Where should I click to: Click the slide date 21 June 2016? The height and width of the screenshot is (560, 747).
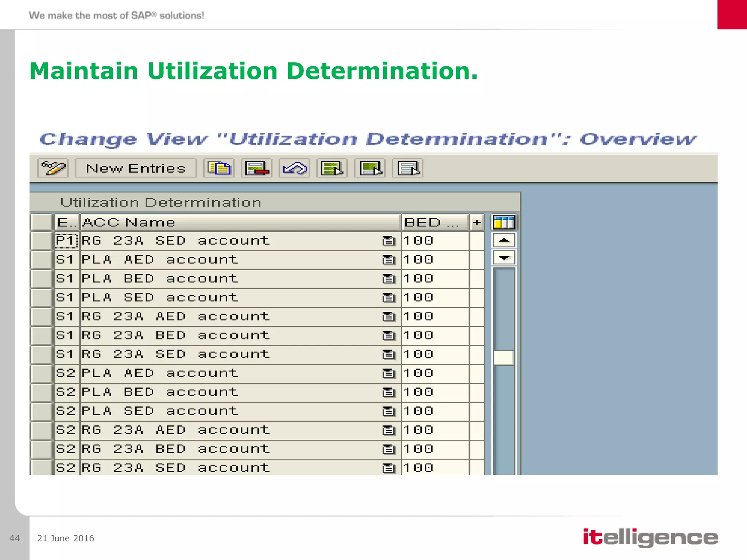pos(66,538)
